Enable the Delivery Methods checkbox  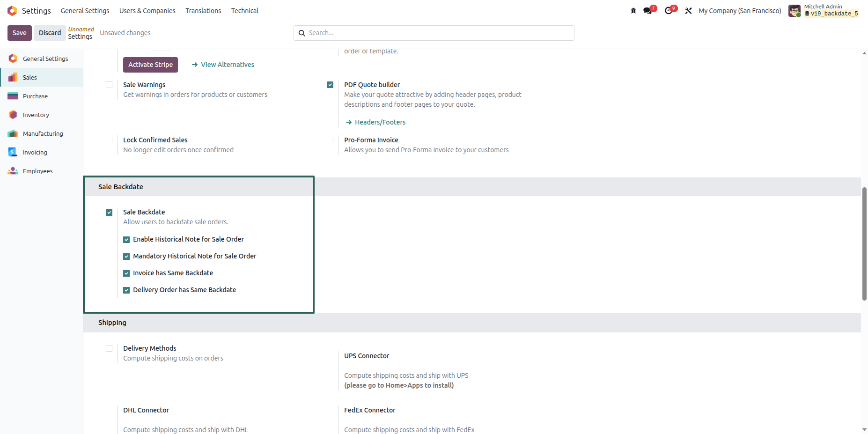click(x=109, y=348)
